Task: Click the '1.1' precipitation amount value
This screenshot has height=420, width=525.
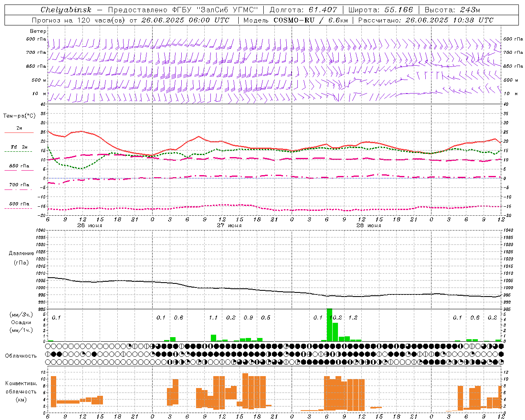Action: tap(213, 317)
